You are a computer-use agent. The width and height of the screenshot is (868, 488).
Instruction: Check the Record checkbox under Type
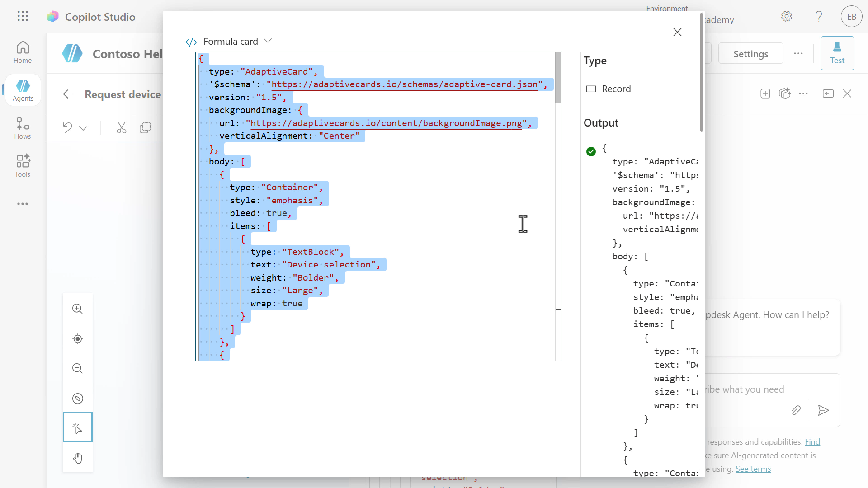(591, 89)
